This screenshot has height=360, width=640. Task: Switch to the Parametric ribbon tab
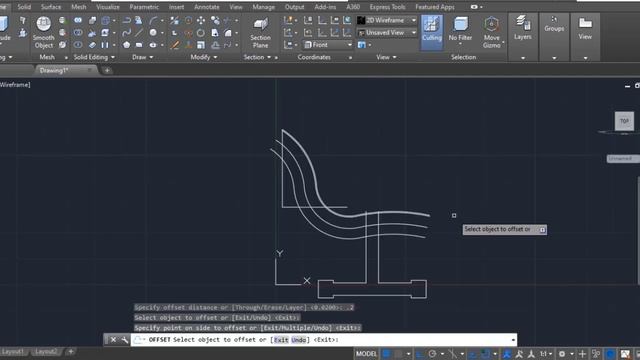(144, 7)
